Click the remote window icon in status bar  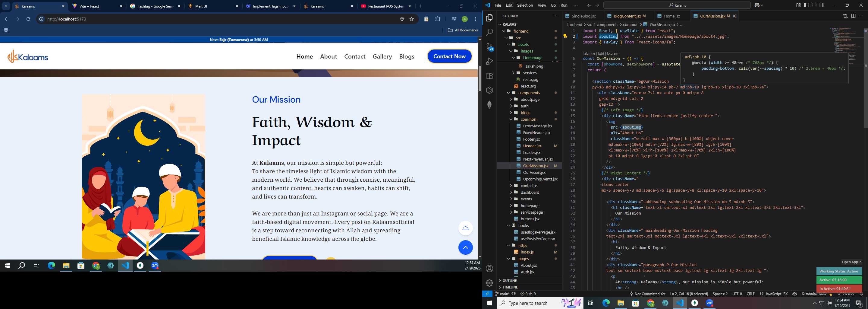487,294
